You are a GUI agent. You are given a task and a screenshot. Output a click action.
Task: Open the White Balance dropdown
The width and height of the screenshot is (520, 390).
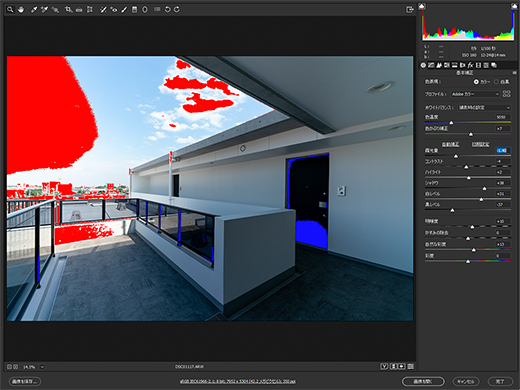(x=484, y=107)
